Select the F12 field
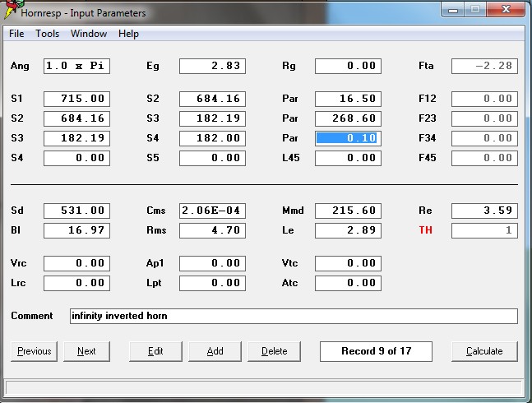The height and width of the screenshot is (403, 532). [x=484, y=99]
